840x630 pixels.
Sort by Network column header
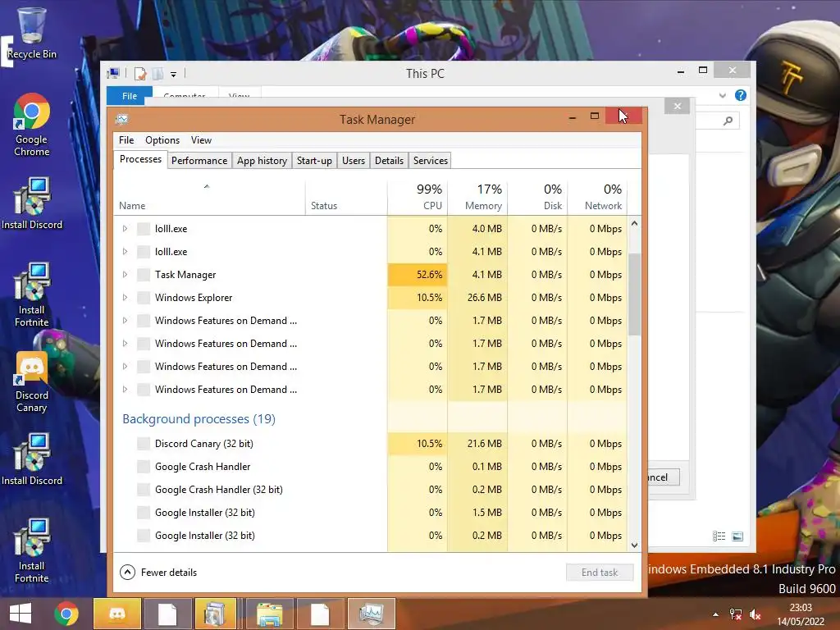click(x=597, y=197)
